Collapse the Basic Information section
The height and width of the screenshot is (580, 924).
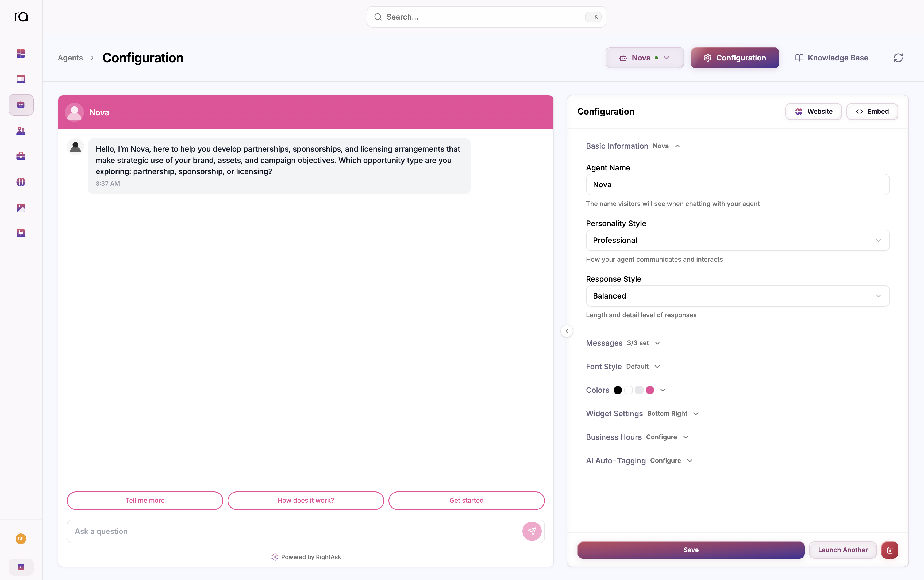coord(633,146)
